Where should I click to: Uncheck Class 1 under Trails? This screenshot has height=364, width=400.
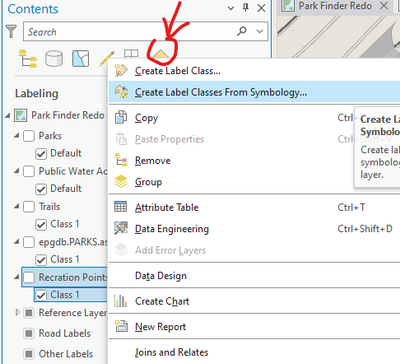click(x=41, y=224)
